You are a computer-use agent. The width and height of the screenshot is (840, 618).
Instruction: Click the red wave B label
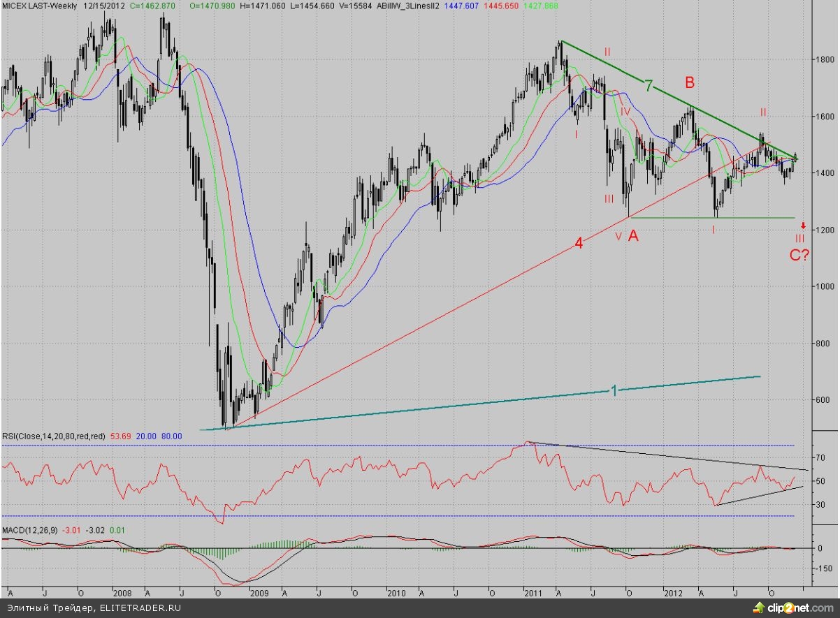(x=689, y=82)
